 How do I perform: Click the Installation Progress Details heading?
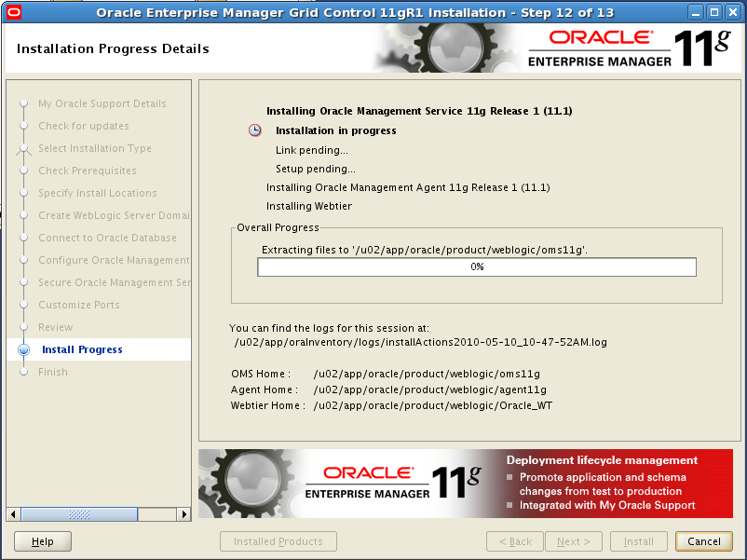click(113, 48)
